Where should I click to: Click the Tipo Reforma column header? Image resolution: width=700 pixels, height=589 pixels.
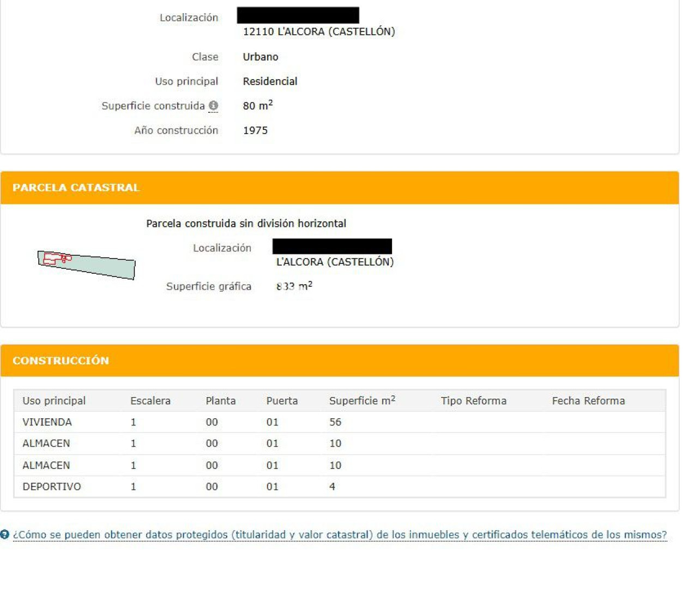pyautogui.click(x=473, y=401)
